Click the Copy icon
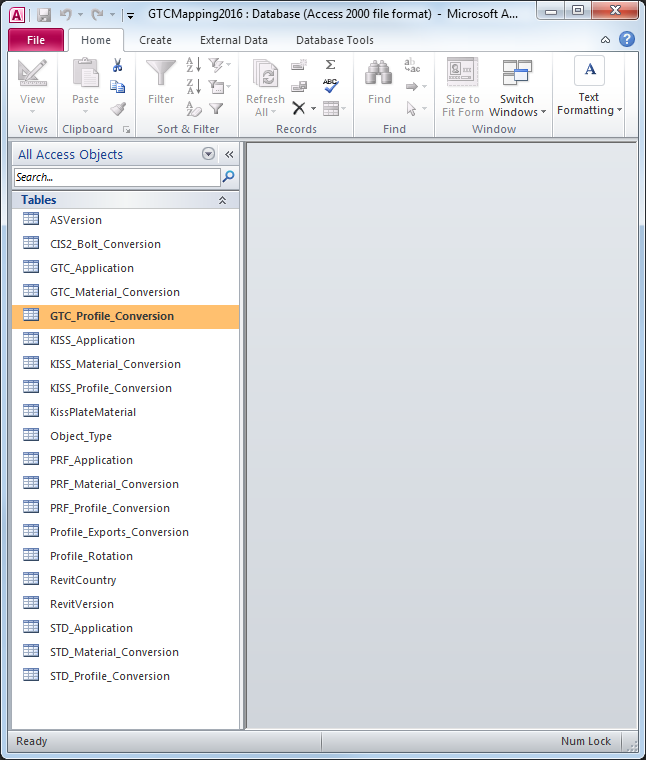This screenshot has height=760, width=646. tap(117, 87)
